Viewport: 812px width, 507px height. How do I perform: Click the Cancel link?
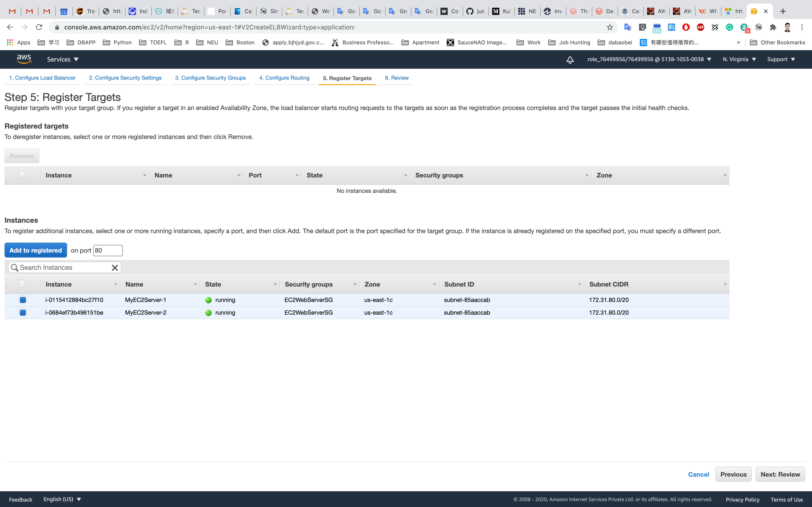(x=698, y=474)
